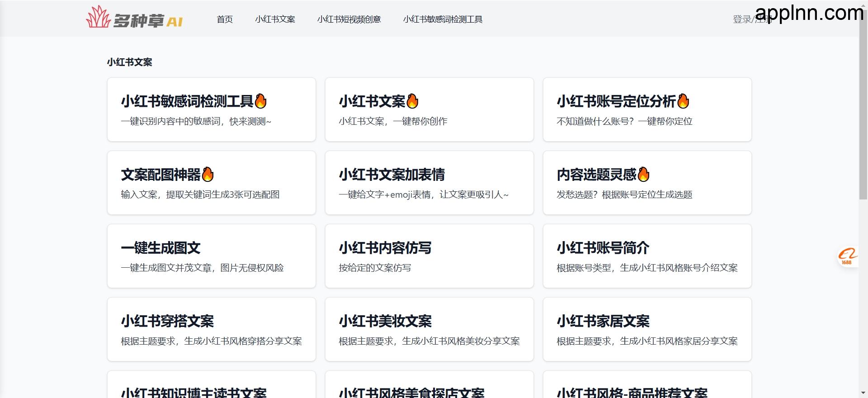Click the fire icon beside 内容选题灵感
868x398 pixels.
(643, 174)
